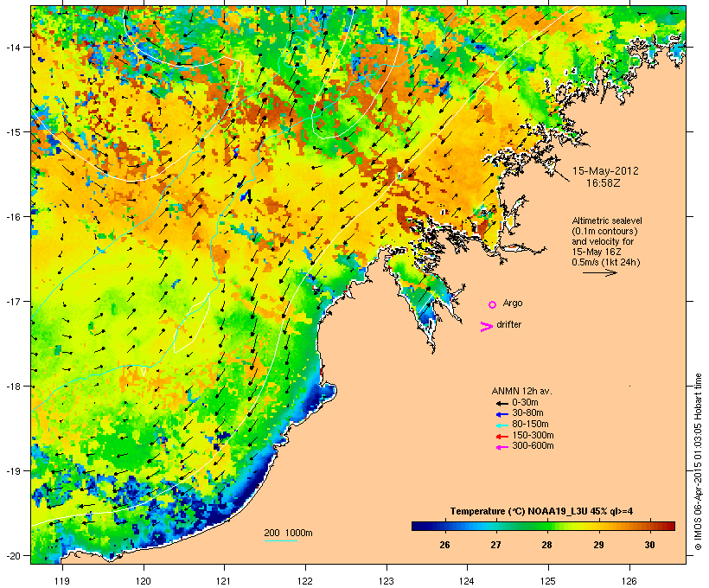Click the longitude axis label 126
The image size is (709, 588).
coord(629,581)
